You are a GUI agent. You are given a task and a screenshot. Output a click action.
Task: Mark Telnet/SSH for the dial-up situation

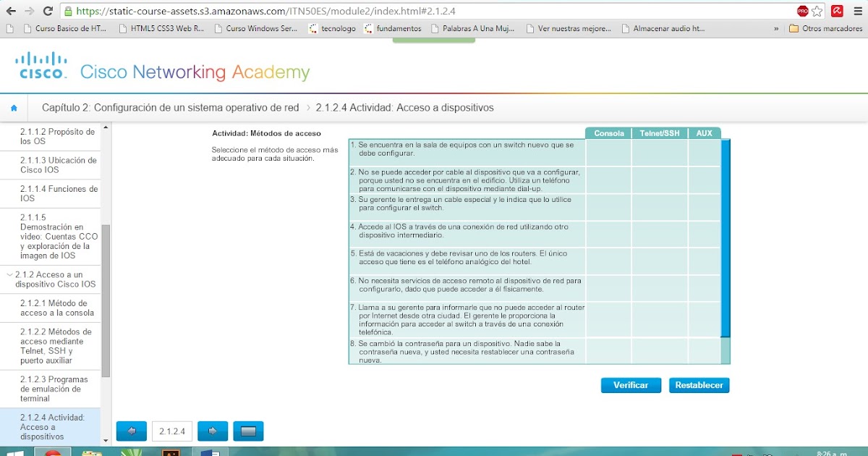(x=659, y=179)
